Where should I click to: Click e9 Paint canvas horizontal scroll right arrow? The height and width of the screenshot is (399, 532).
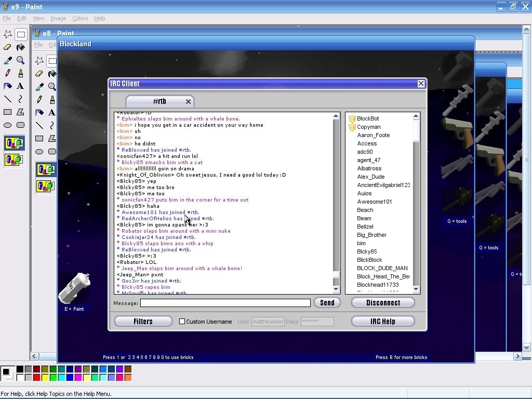517,356
